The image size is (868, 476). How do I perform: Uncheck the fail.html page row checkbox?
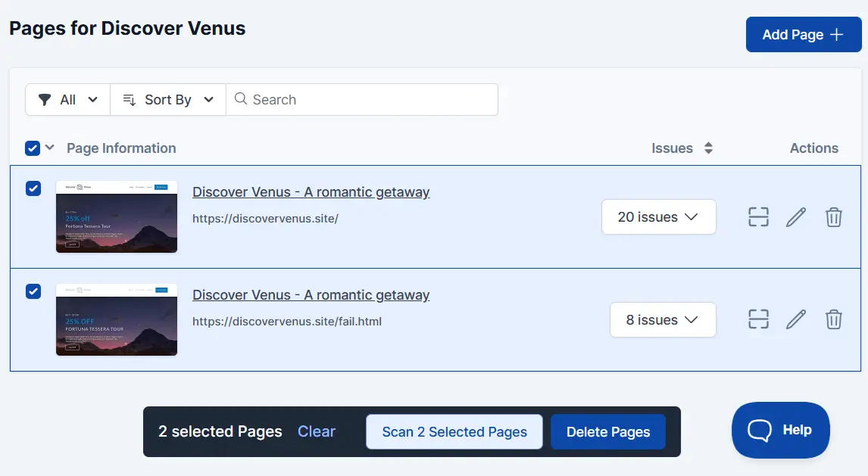coord(33,291)
